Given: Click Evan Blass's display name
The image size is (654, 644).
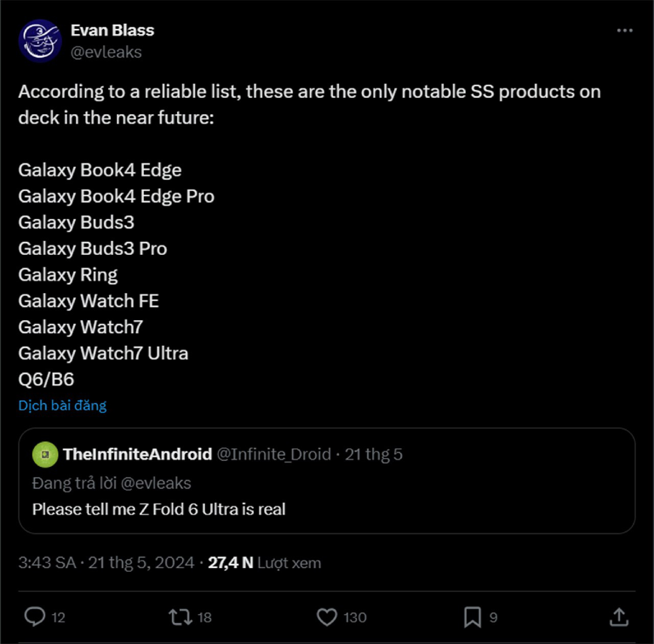Looking at the screenshot, I should click(112, 30).
